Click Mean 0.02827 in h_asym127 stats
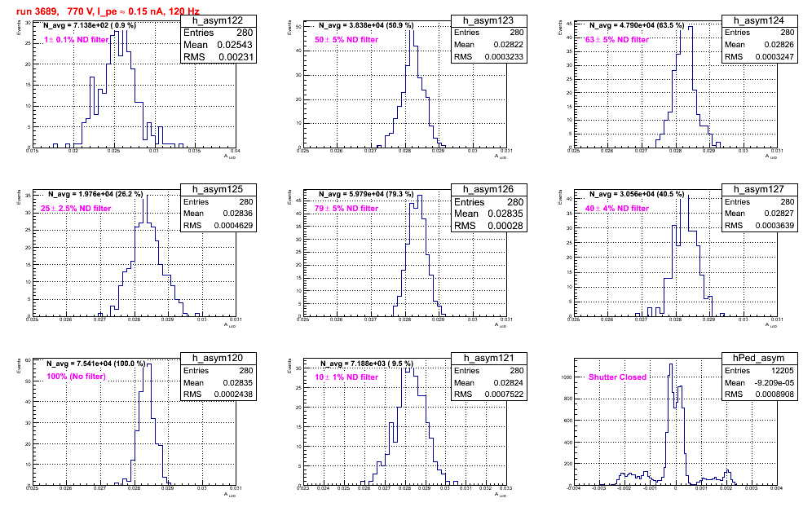This screenshot has width=812, height=507. coord(759,214)
